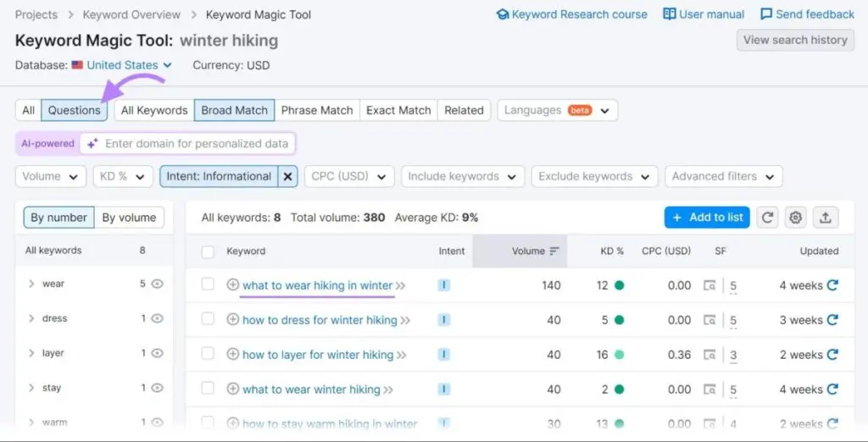
Task: Open table settings gear icon
Action: point(795,218)
